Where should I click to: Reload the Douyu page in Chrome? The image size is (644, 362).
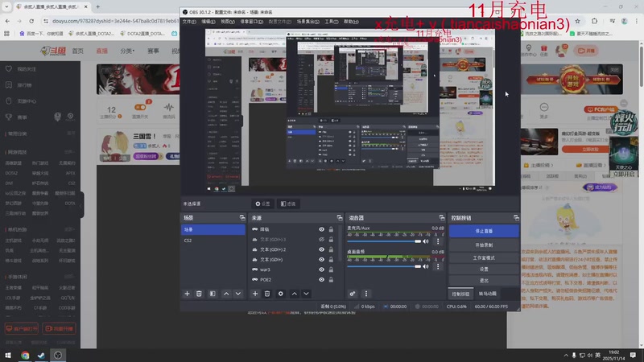tap(31, 21)
